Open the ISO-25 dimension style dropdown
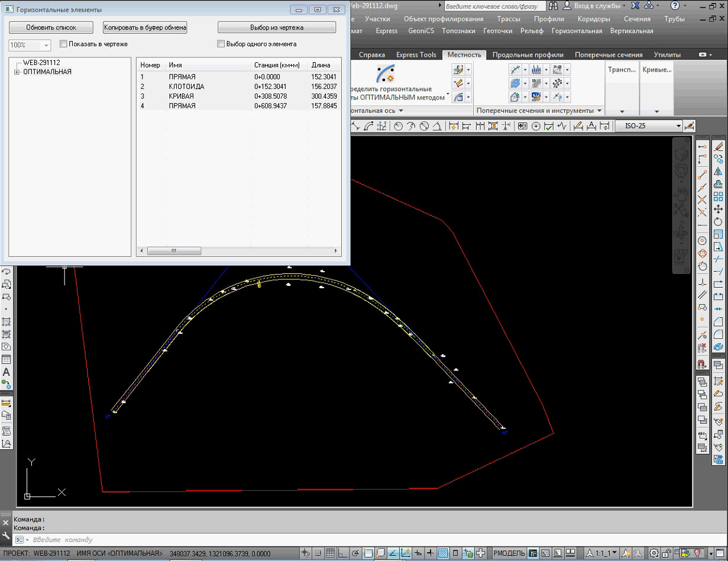 pos(679,126)
